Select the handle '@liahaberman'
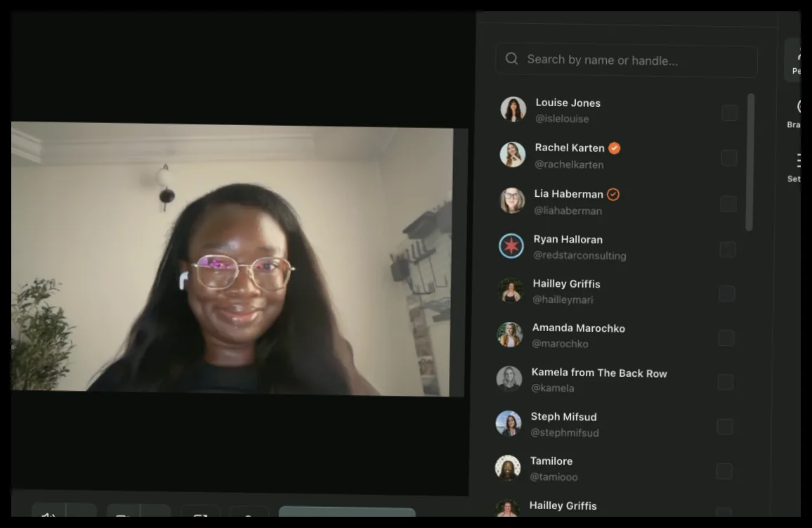The height and width of the screenshot is (528, 812). [x=568, y=211]
